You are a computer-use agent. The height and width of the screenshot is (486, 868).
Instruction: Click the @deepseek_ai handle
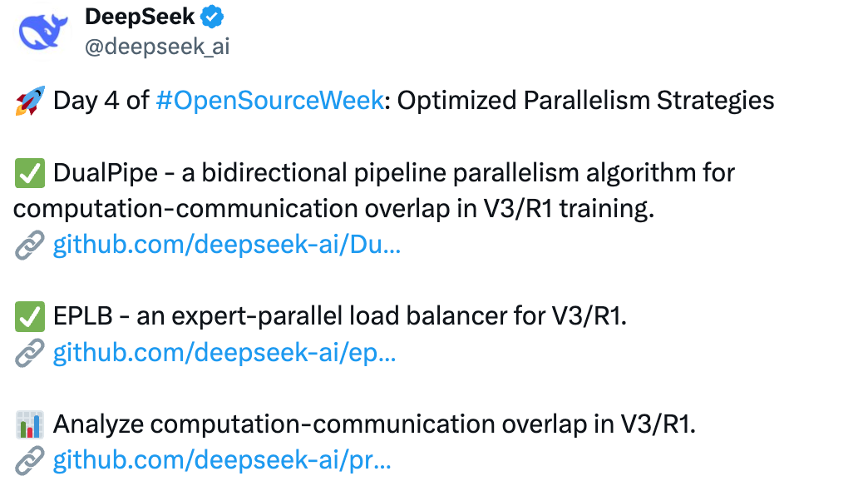point(157,47)
